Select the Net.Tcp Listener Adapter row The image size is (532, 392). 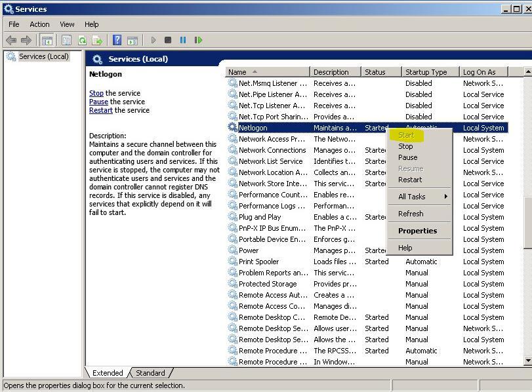point(368,106)
